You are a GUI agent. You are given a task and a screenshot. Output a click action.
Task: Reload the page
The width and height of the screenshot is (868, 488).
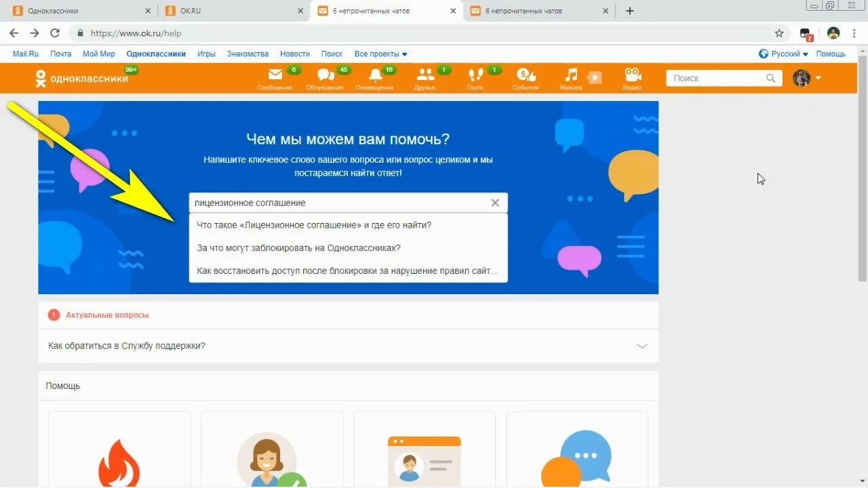[55, 33]
